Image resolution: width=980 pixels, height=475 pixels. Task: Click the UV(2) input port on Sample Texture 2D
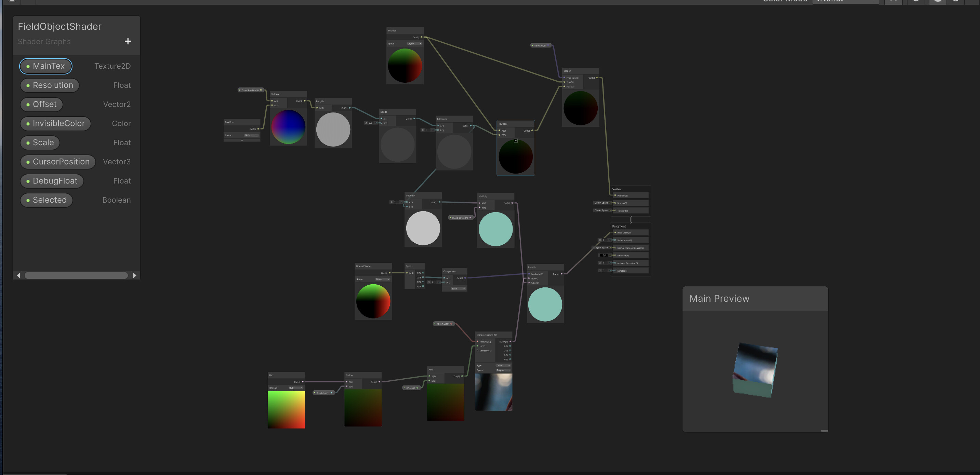478,346
